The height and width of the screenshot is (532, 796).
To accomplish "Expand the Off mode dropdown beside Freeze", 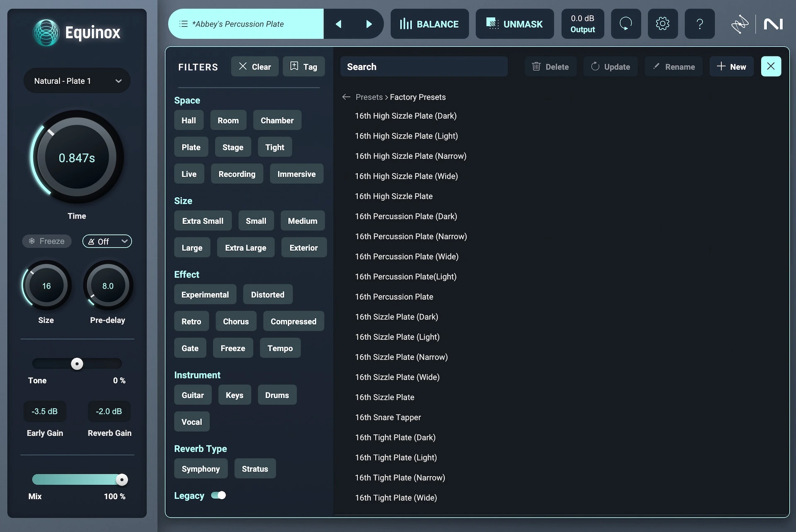I will pos(107,241).
